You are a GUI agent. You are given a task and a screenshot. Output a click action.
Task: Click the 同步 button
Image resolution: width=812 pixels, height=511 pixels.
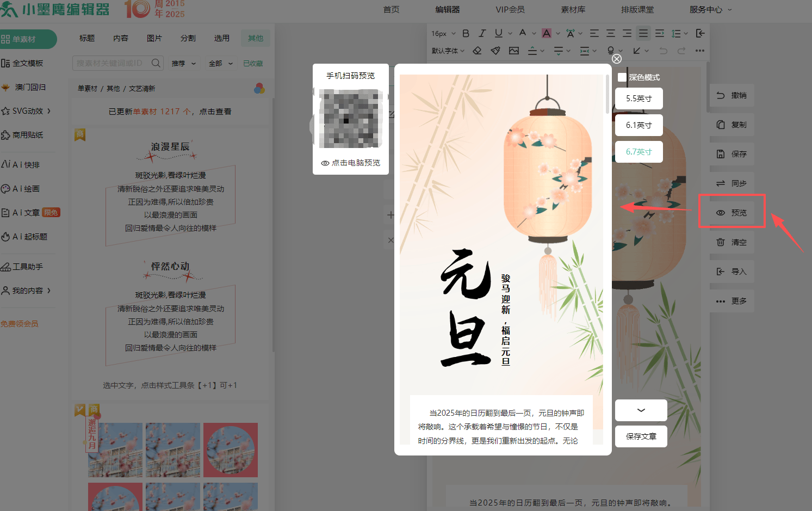(732, 183)
